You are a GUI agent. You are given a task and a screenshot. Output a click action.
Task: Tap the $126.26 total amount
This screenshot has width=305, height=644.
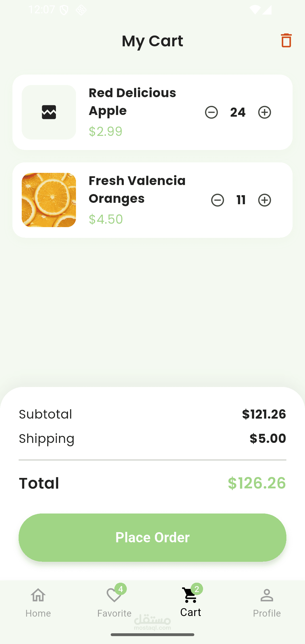[257, 483]
